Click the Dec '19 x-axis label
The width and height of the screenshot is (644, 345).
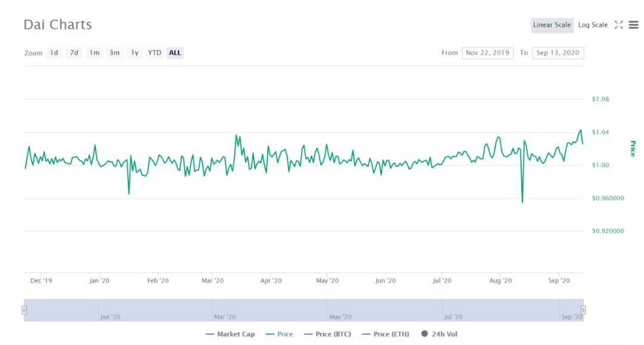coord(41,281)
